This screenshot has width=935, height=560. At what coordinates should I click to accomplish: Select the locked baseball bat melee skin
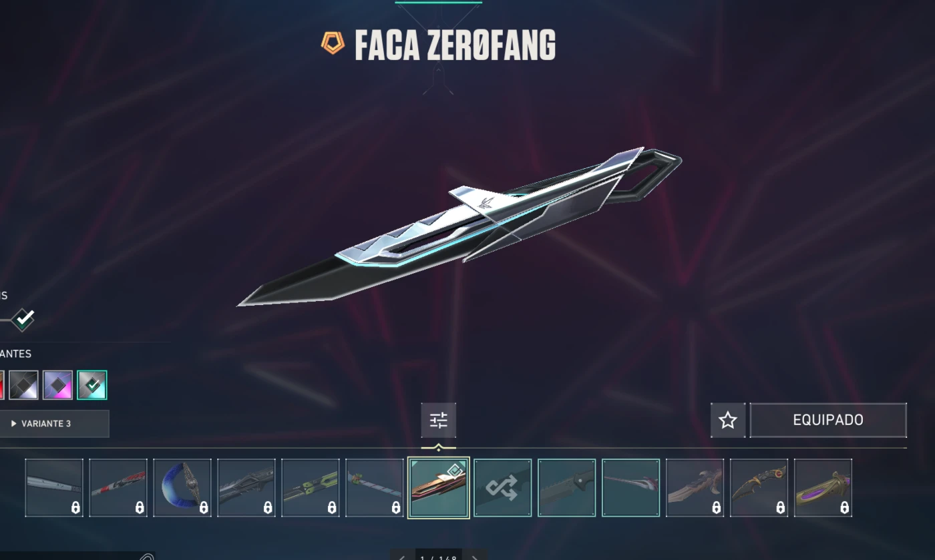[x=54, y=488]
